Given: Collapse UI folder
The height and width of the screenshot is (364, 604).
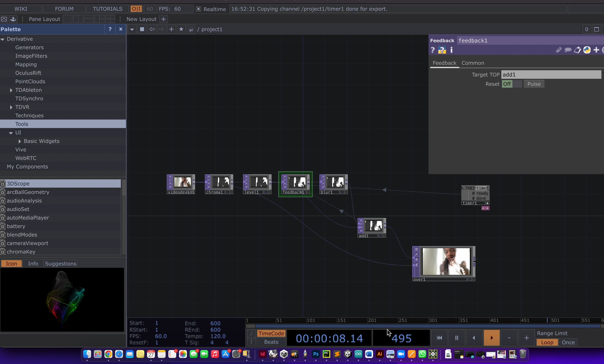Looking at the screenshot, I should 11,133.
